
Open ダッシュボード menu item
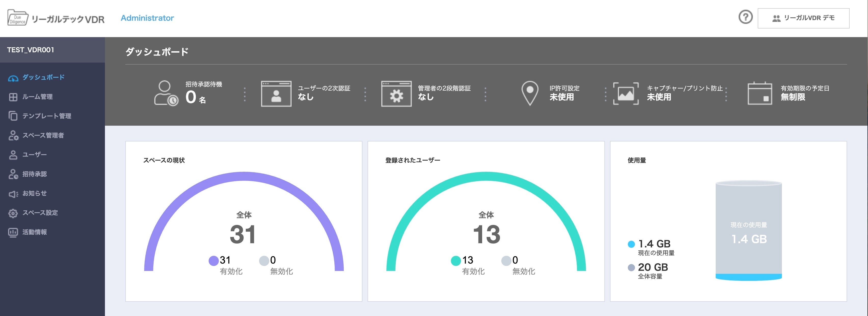pos(44,77)
